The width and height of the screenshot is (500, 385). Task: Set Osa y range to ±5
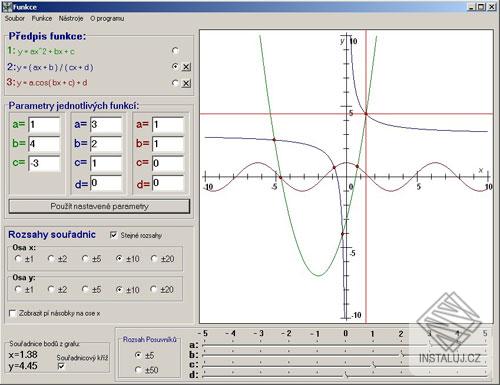85,289
